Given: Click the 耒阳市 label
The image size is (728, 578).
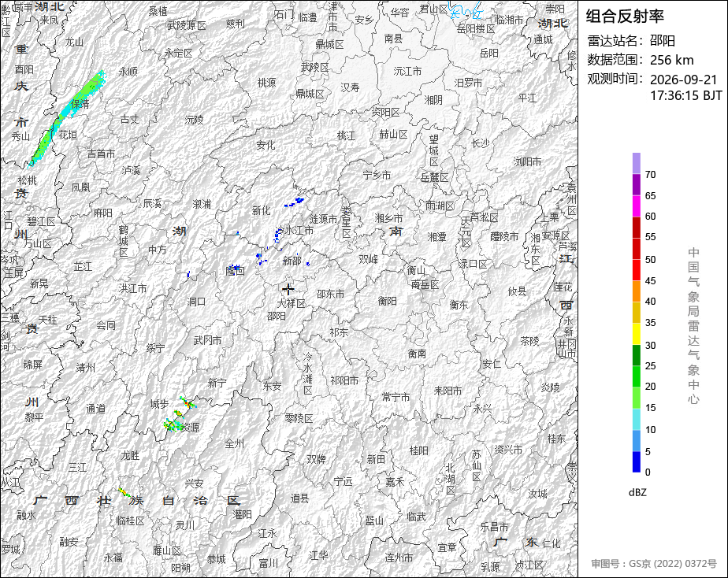Looking at the screenshot, I should (x=448, y=391).
